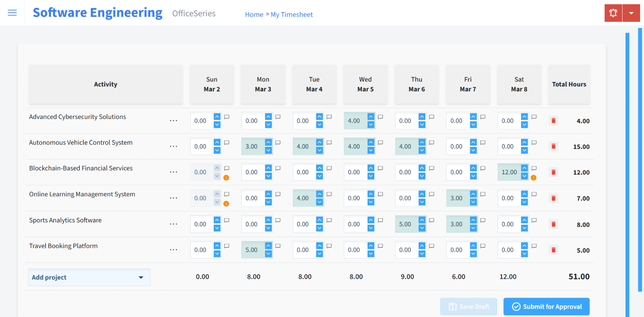Click the Save Draft button

coord(468,306)
